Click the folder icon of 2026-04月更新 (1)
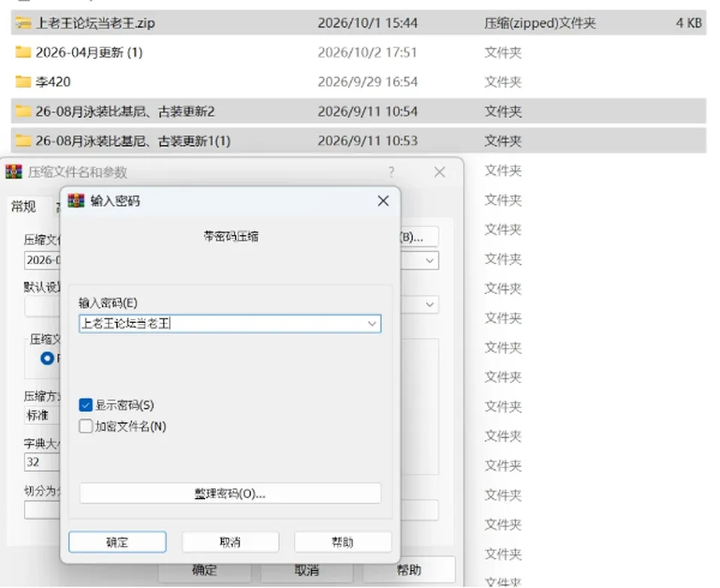The width and height of the screenshot is (720, 588). pyautogui.click(x=23, y=52)
